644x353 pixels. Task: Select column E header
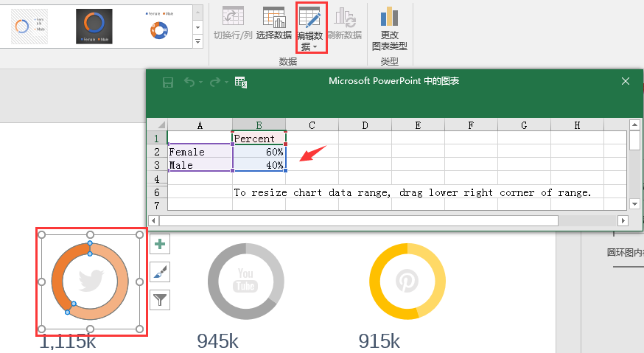418,125
